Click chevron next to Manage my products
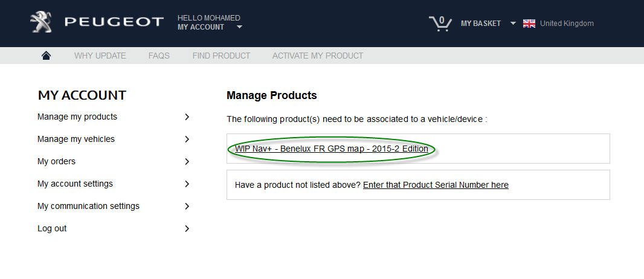644x279 pixels. click(187, 117)
